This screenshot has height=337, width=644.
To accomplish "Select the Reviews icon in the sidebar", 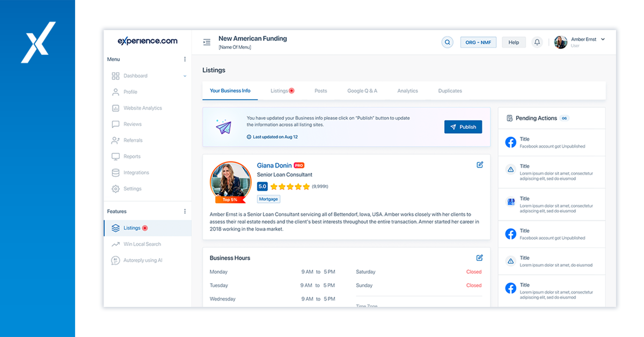I will pos(116,124).
